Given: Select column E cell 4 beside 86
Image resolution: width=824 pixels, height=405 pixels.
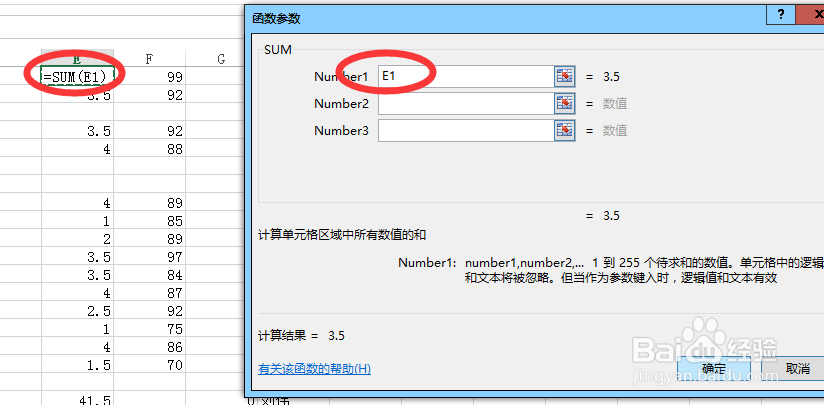Looking at the screenshot, I should tap(77, 347).
